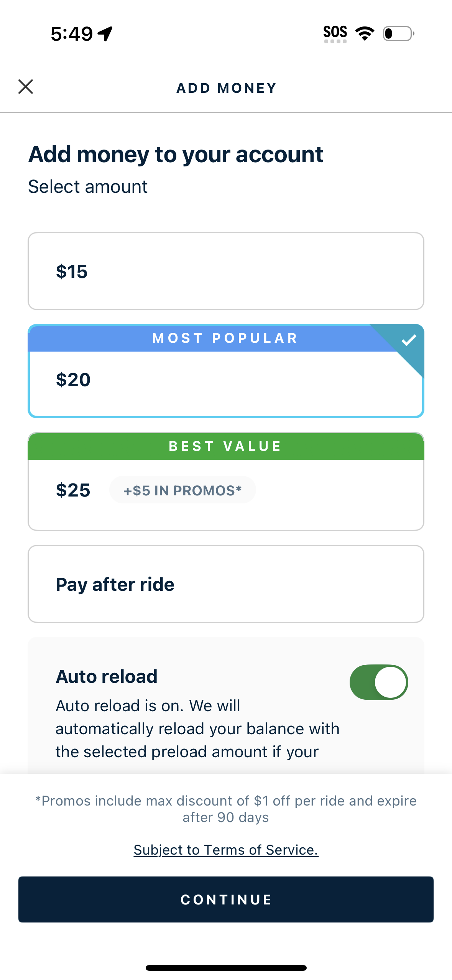Tap the Best Value banner
452x980 pixels.
pos(226,446)
